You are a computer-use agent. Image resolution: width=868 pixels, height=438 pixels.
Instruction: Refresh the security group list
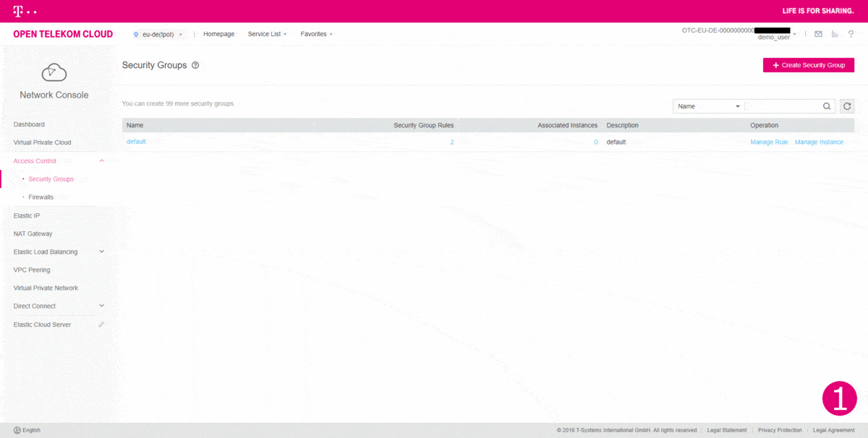coord(846,106)
